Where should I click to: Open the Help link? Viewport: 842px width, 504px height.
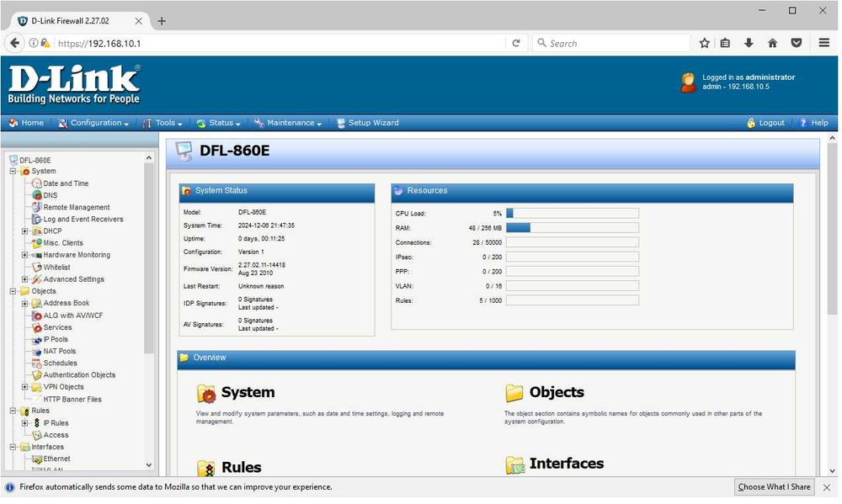(814, 124)
